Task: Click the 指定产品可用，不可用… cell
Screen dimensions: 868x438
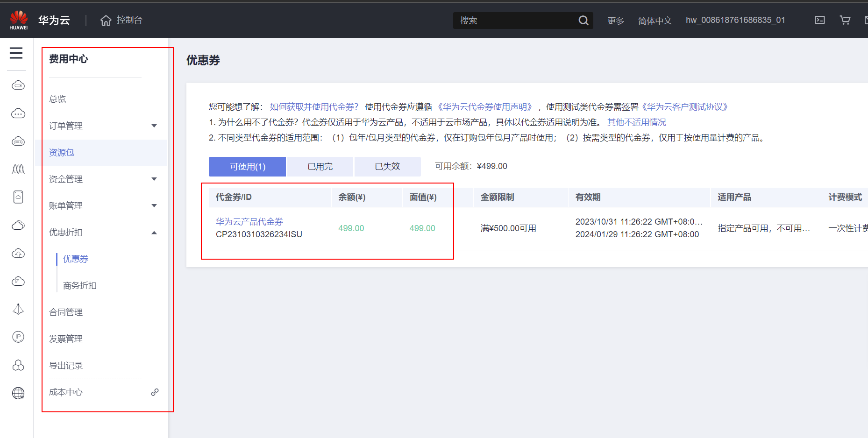Action: pyautogui.click(x=764, y=228)
